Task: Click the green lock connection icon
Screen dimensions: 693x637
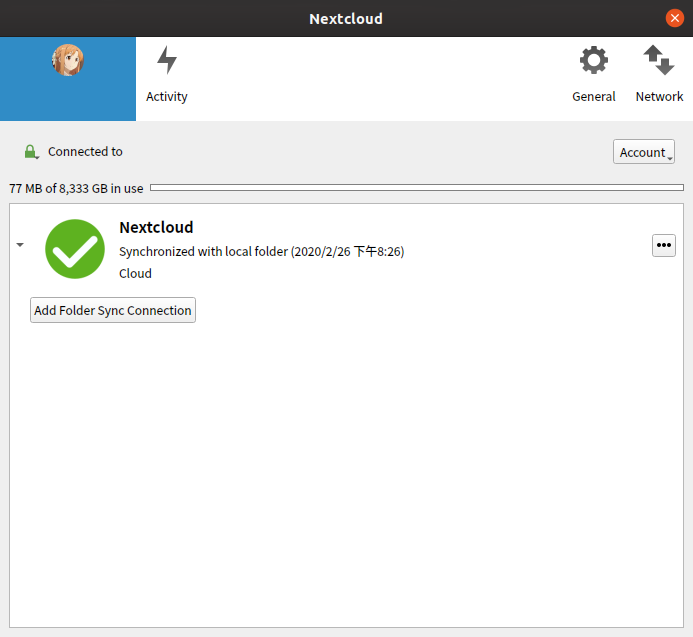Action: [31, 152]
